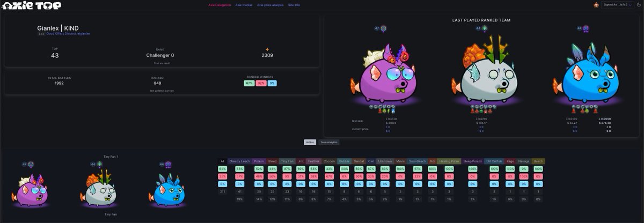The width and height of the screenshot is (644, 223).
Task: Select the Owl filter tag
Action: 371,161
